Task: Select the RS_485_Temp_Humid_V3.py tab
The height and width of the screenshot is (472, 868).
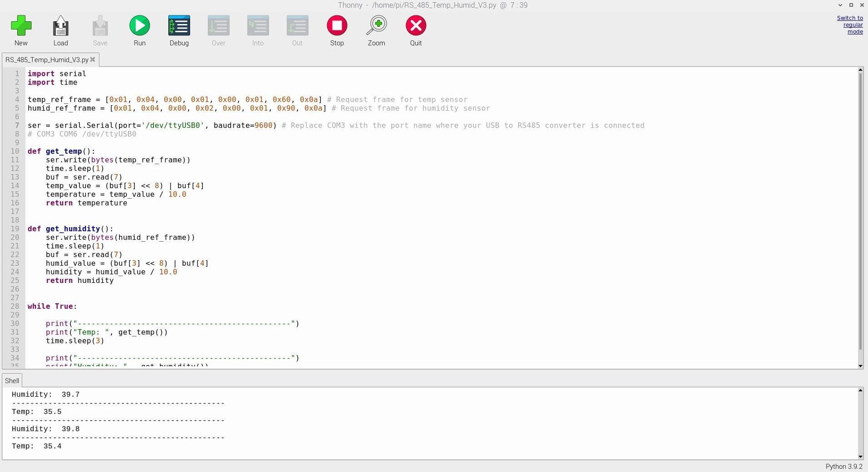Action: [x=46, y=60]
